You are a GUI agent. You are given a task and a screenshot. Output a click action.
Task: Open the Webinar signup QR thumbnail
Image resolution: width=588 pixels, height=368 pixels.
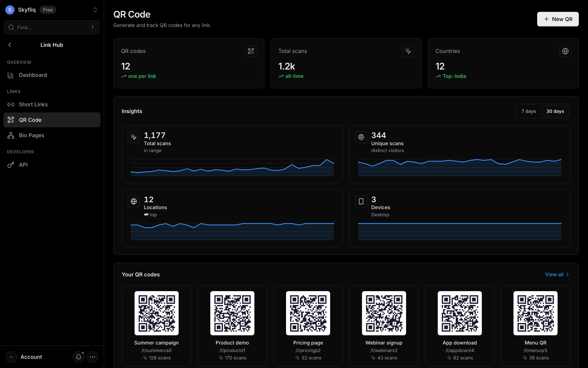tap(384, 313)
